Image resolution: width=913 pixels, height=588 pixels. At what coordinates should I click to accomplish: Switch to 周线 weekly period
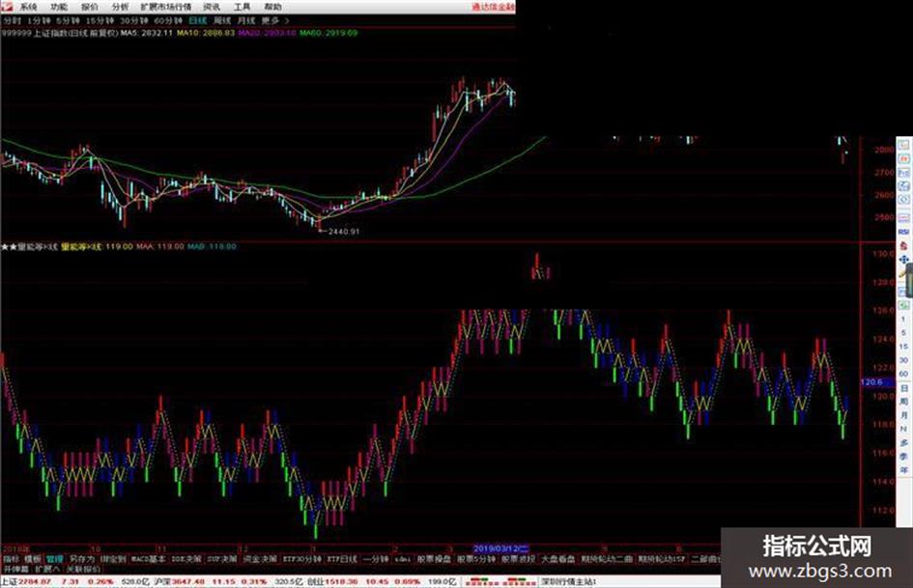click(x=221, y=19)
